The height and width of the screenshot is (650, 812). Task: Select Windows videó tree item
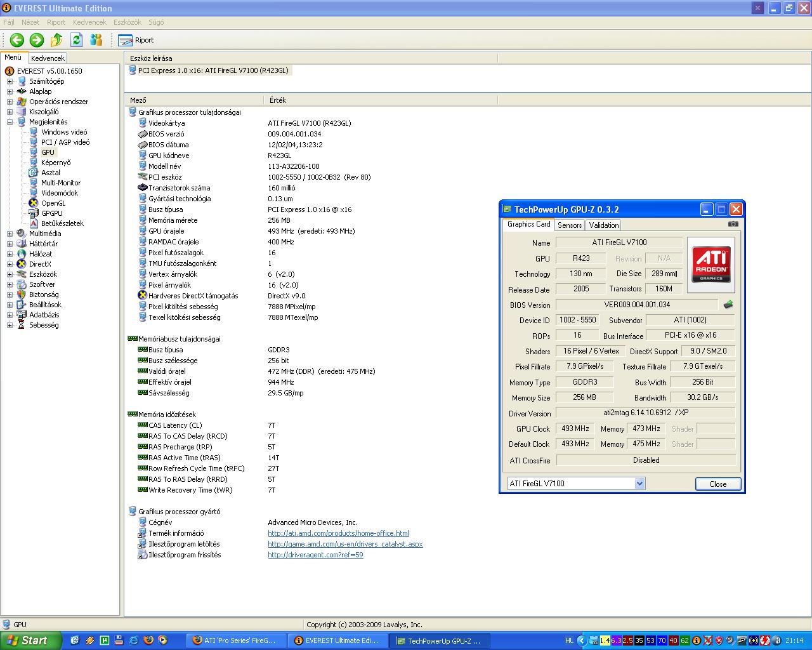click(64, 132)
